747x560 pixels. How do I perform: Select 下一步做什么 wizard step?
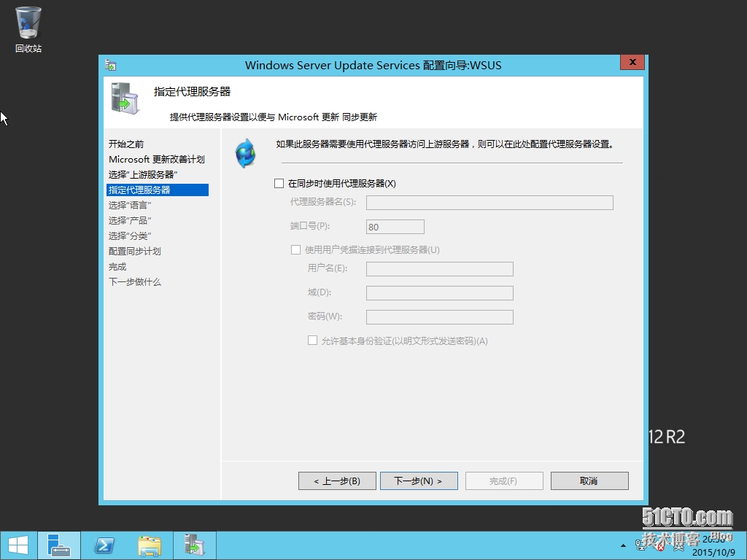tap(135, 282)
